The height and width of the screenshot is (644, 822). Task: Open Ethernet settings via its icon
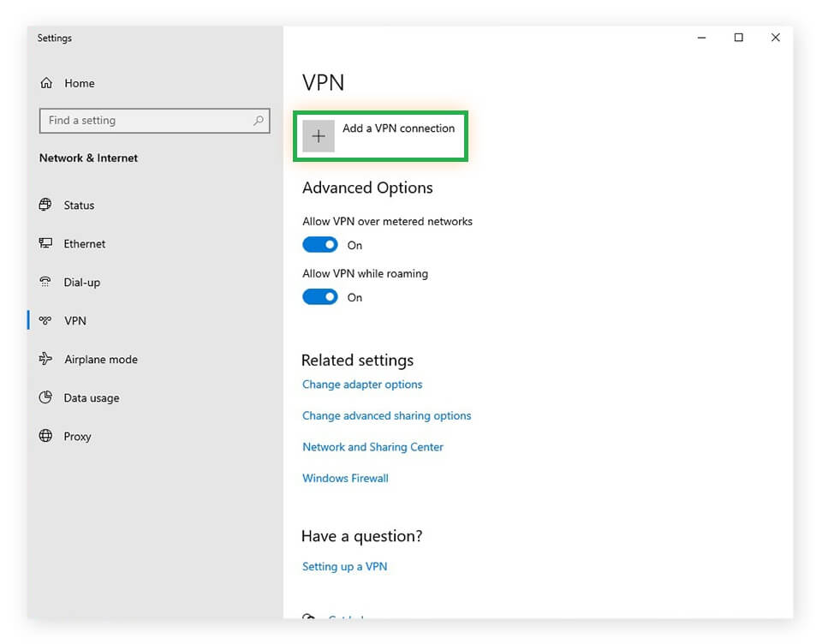[45, 243]
